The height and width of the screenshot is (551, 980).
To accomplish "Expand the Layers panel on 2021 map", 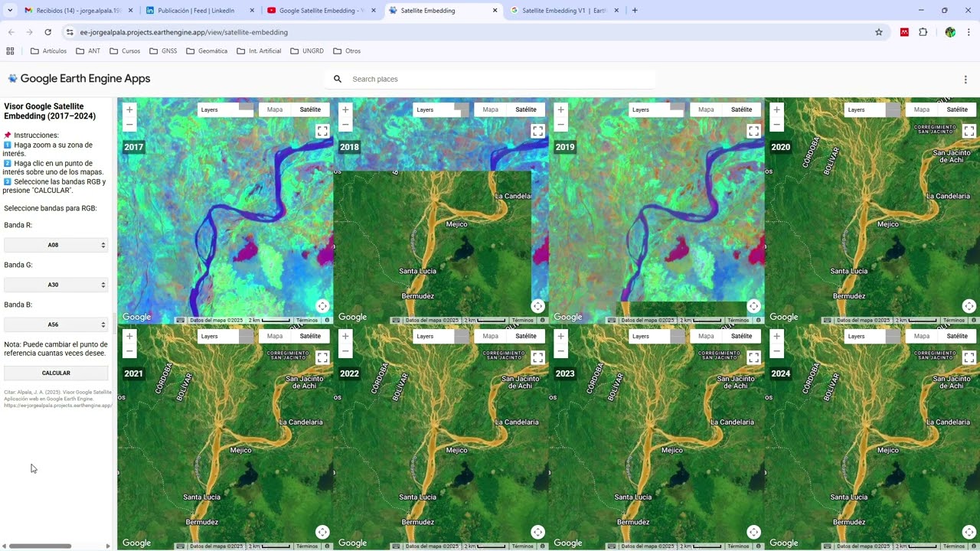I will [225, 336].
